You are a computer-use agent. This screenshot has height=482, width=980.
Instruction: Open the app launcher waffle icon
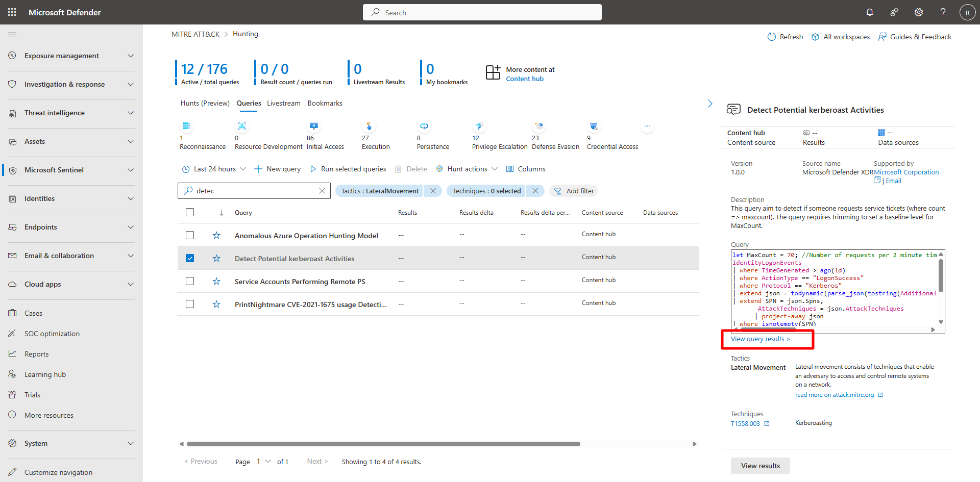pos(12,12)
